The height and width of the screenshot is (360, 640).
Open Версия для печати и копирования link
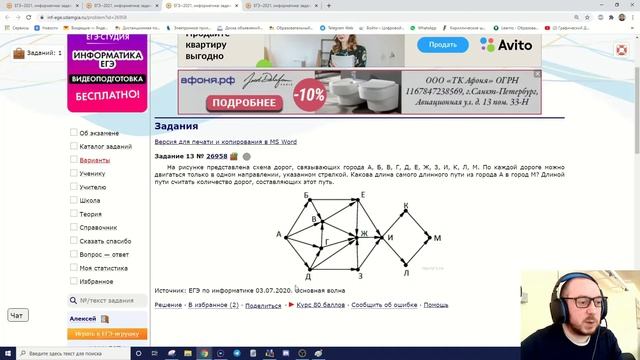(226, 142)
